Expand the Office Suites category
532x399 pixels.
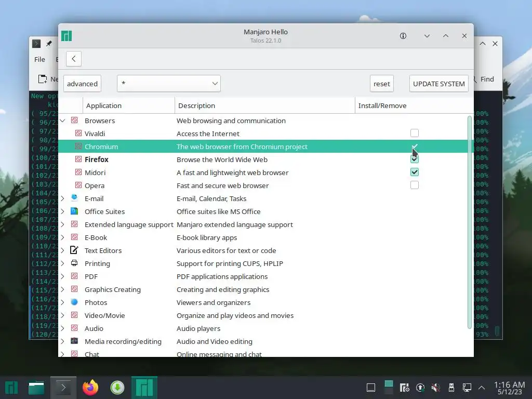coord(63,211)
